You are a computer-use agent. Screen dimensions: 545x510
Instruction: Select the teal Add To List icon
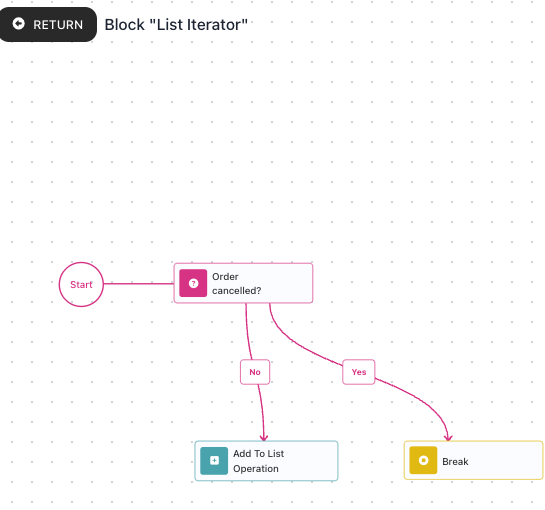point(214,461)
